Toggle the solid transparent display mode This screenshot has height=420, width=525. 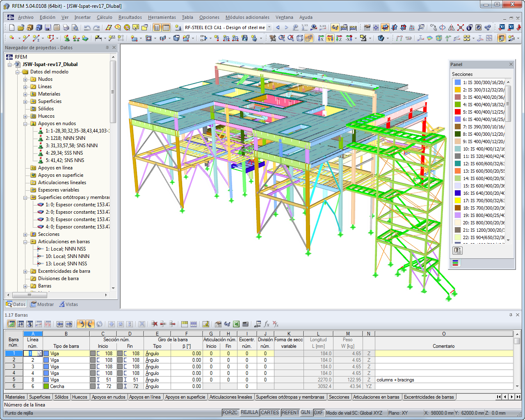tap(309, 38)
